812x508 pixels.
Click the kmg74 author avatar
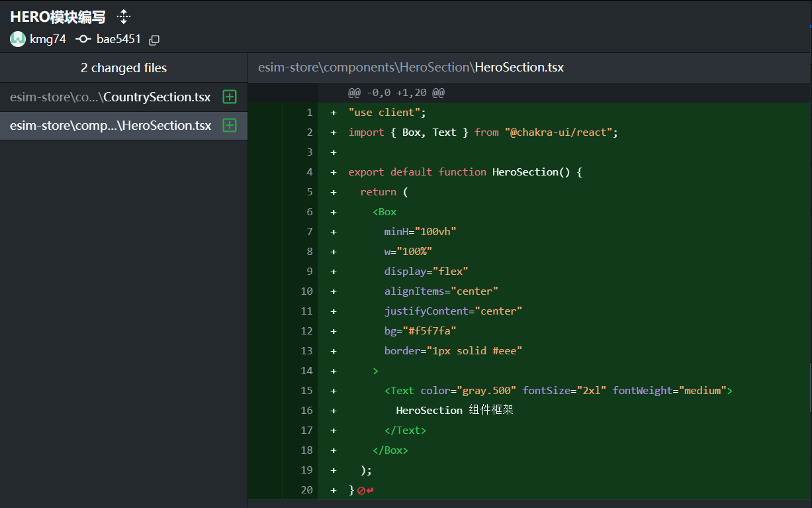(18, 39)
